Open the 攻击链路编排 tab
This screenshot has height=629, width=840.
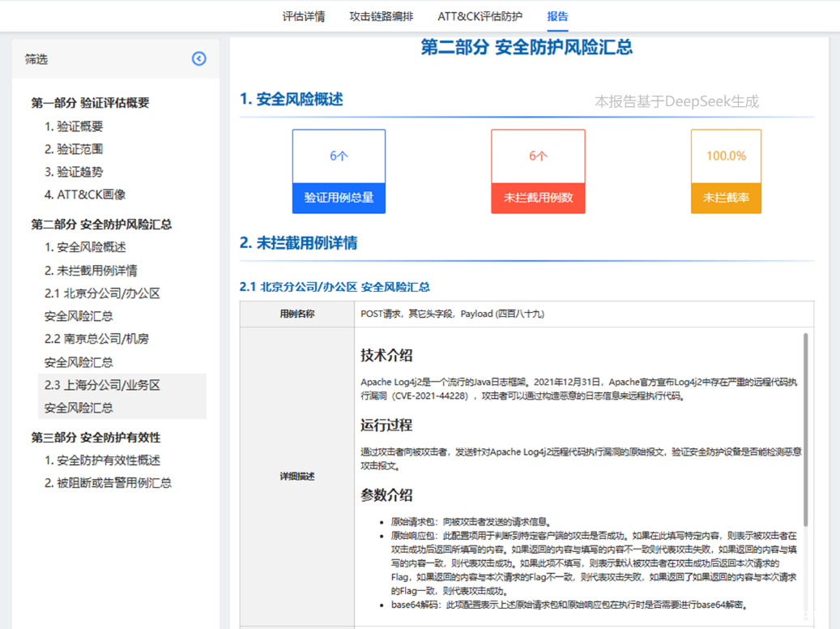pos(381,16)
